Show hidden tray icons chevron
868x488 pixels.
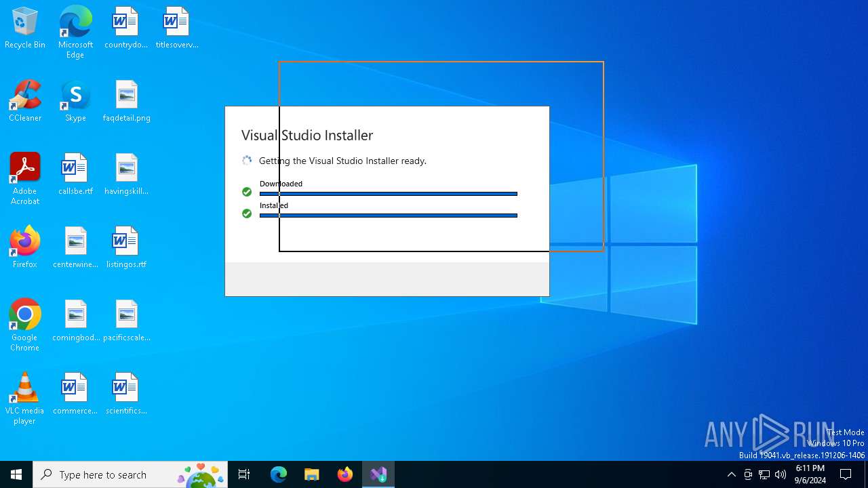point(731,474)
